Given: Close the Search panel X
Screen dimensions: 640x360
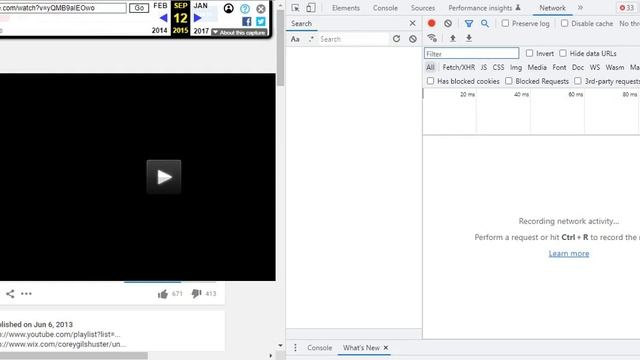Looking at the screenshot, I should (x=412, y=23).
